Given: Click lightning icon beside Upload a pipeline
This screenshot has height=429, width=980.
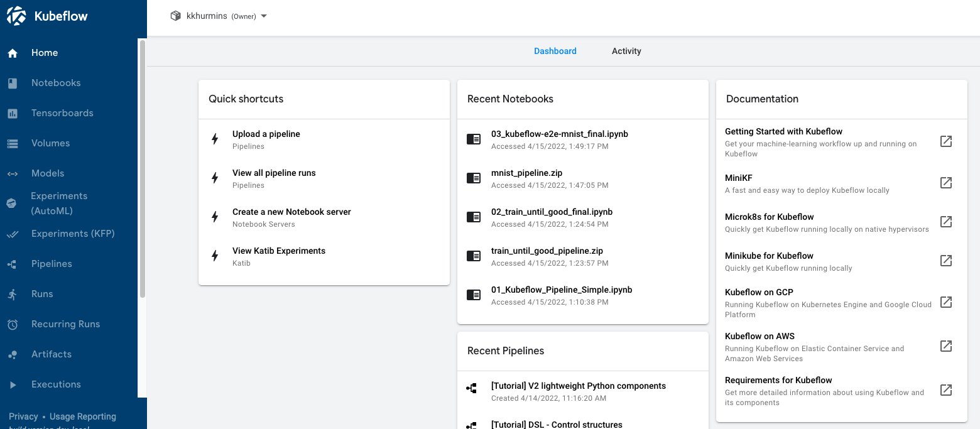Looking at the screenshot, I should tap(215, 139).
